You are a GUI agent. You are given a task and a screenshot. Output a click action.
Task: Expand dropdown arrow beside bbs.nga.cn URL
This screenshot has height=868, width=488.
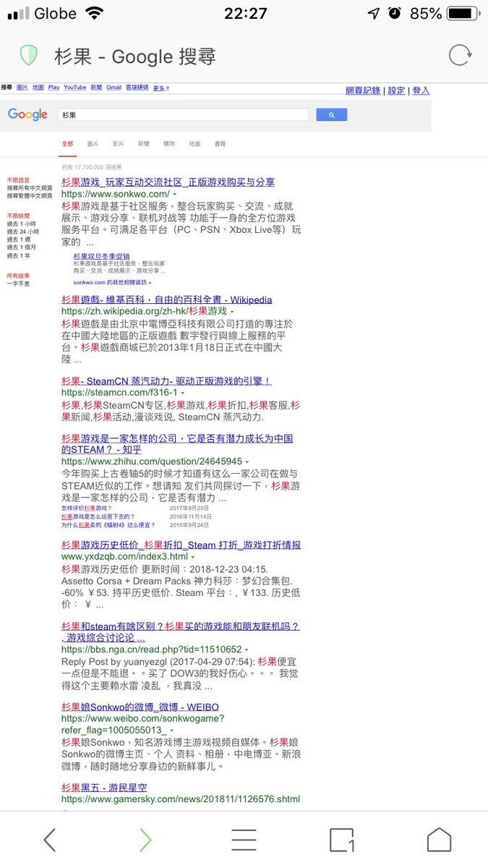(x=247, y=650)
